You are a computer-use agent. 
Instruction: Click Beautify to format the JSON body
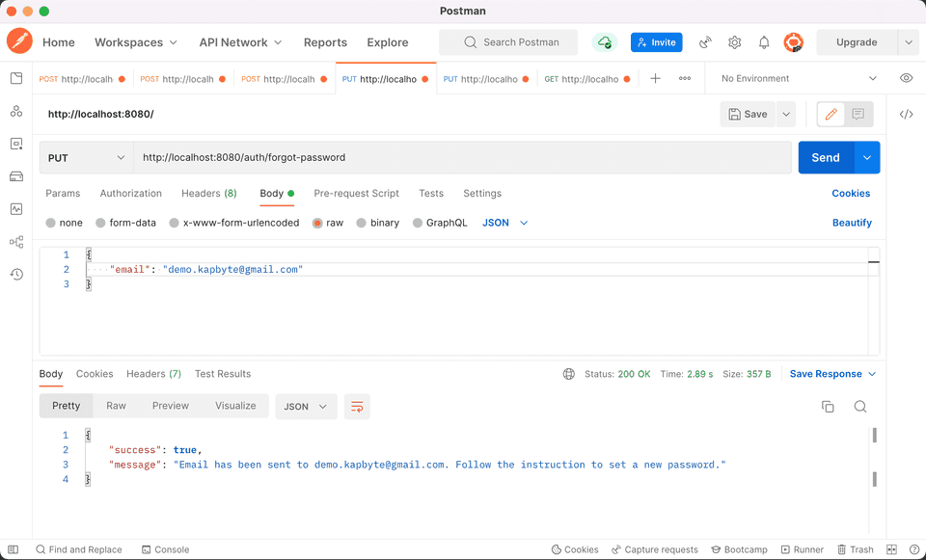pos(852,223)
